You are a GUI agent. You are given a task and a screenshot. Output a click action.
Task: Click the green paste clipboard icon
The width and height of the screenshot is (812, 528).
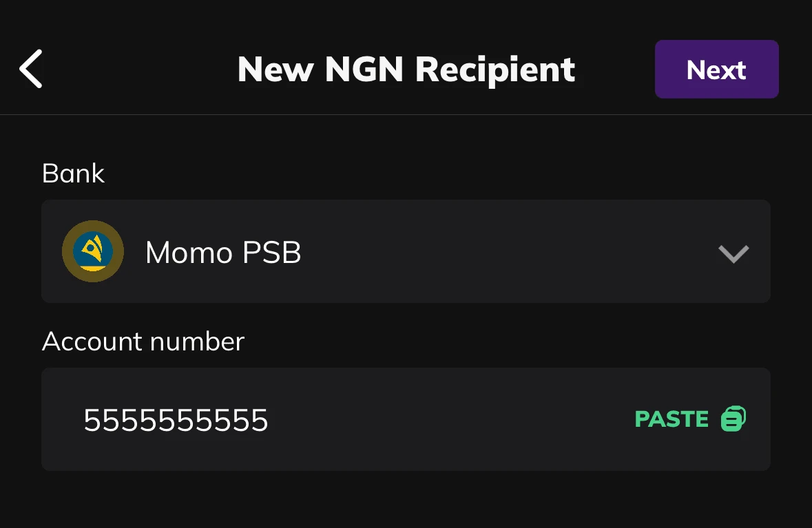coord(733,419)
